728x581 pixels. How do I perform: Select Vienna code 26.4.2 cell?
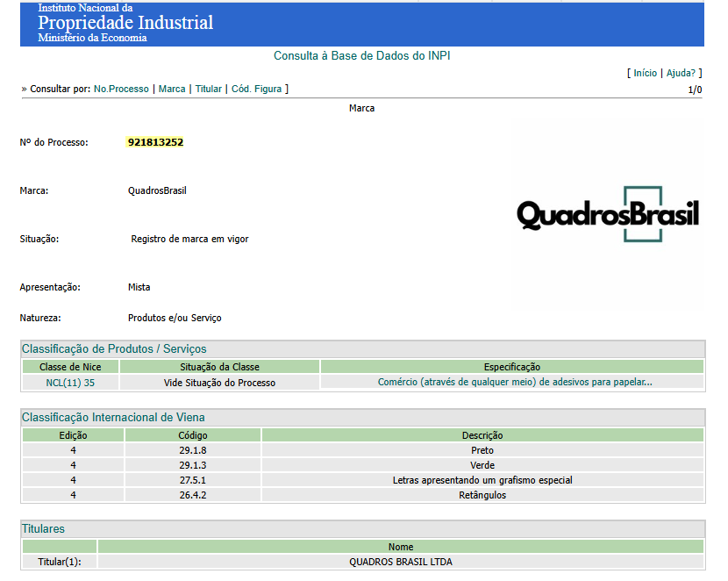193,495
